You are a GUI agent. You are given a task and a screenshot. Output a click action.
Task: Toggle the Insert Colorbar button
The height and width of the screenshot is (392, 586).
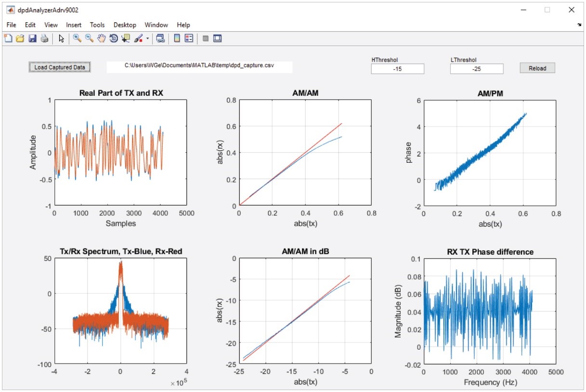[x=177, y=39]
